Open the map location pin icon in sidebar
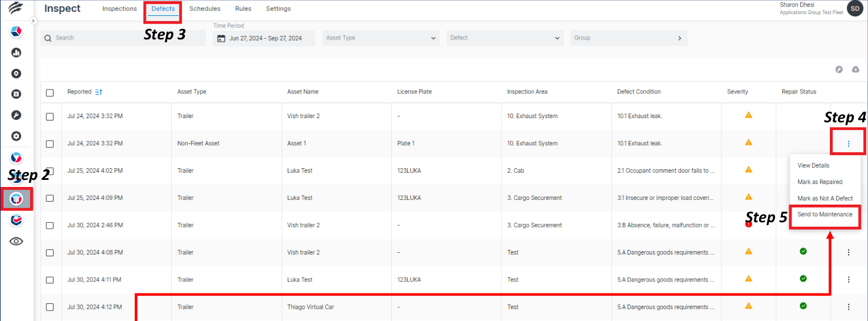Viewport: 868px width, 321px height. pyautogui.click(x=16, y=73)
